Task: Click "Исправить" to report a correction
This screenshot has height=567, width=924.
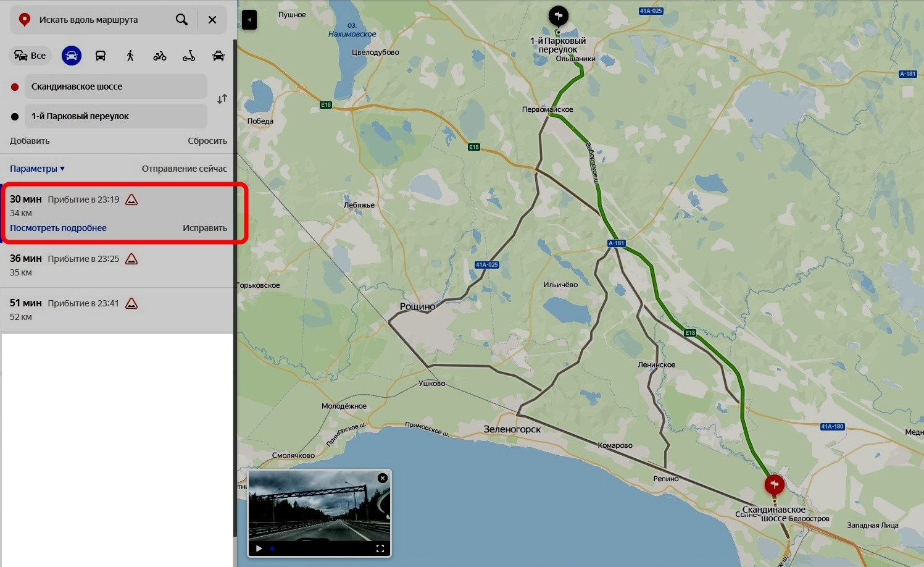Action: [205, 228]
